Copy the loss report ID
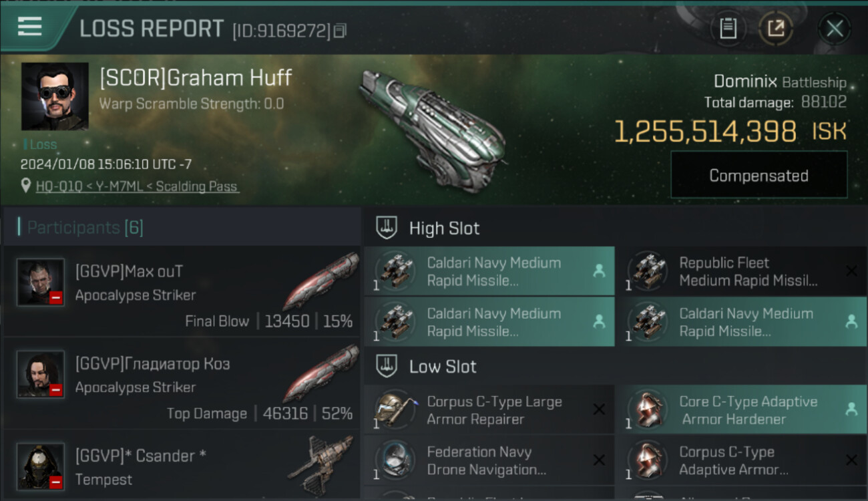The width and height of the screenshot is (868, 501). tap(341, 31)
